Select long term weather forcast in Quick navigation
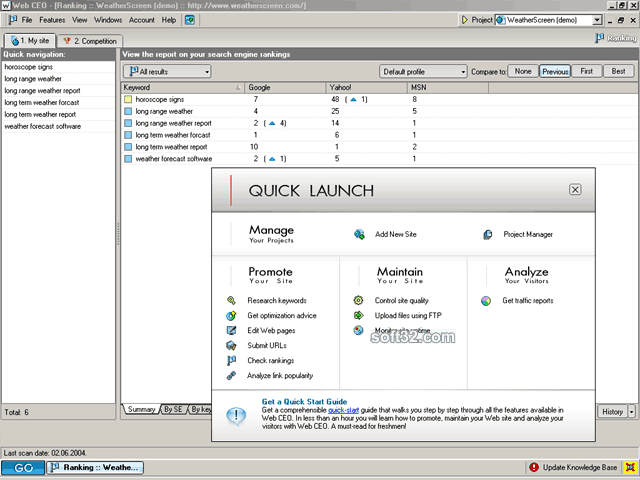 pos(59,102)
